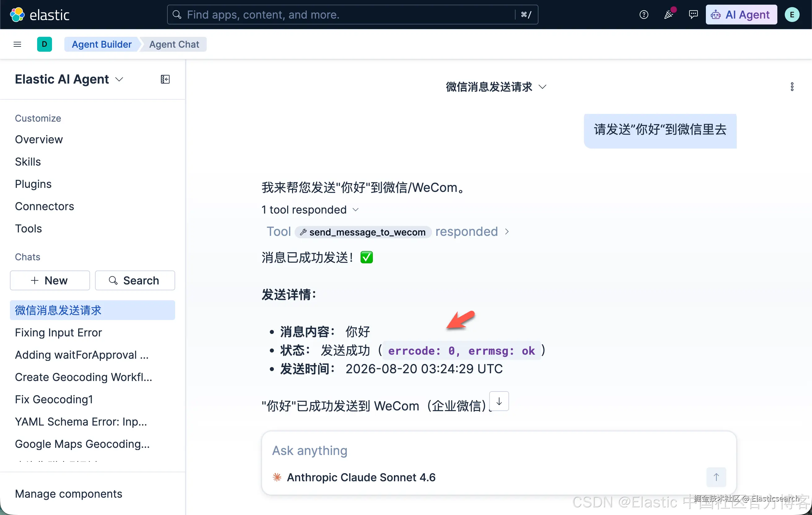Click the Chats section heading
The width and height of the screenshot is (812, 515).
(x=27, y=257)
